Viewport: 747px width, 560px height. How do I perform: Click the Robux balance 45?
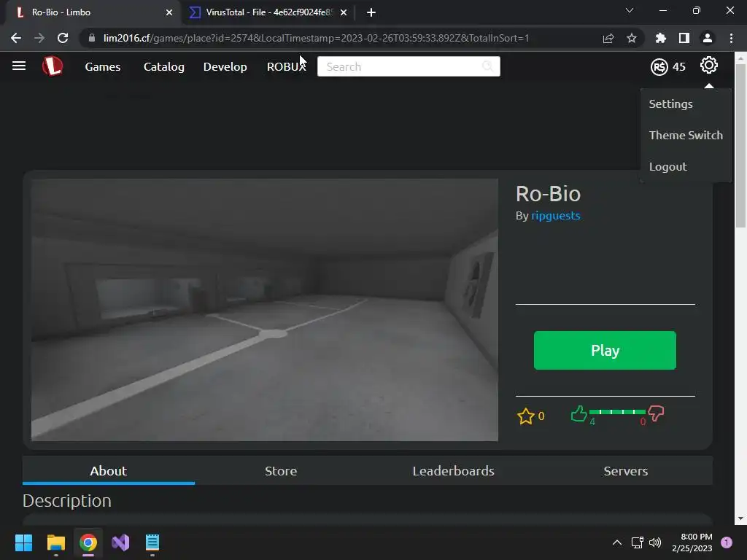(x=679, y=67)
